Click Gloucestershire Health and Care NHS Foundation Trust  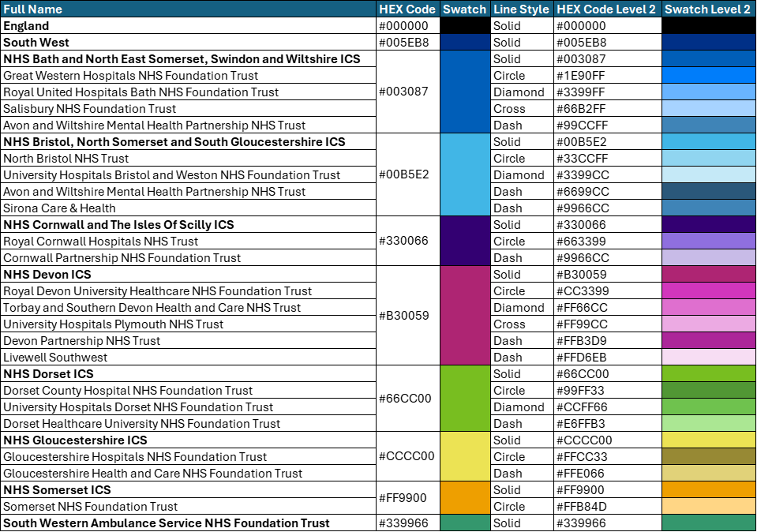(189, 473)
